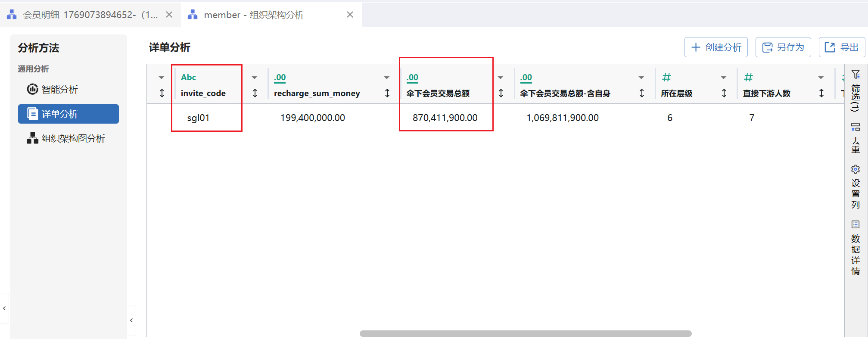
Task: Open dropdown for 伞下会员交易总额 column
Action: 501,78
